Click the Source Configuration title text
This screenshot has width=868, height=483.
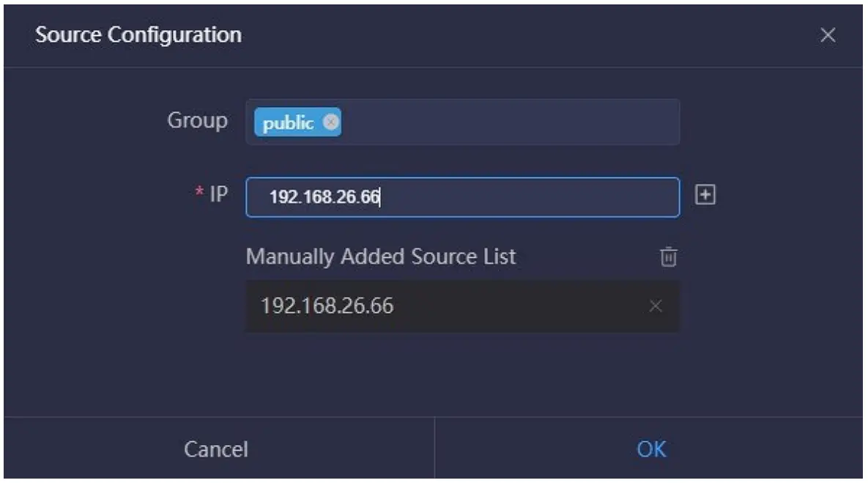138,34
